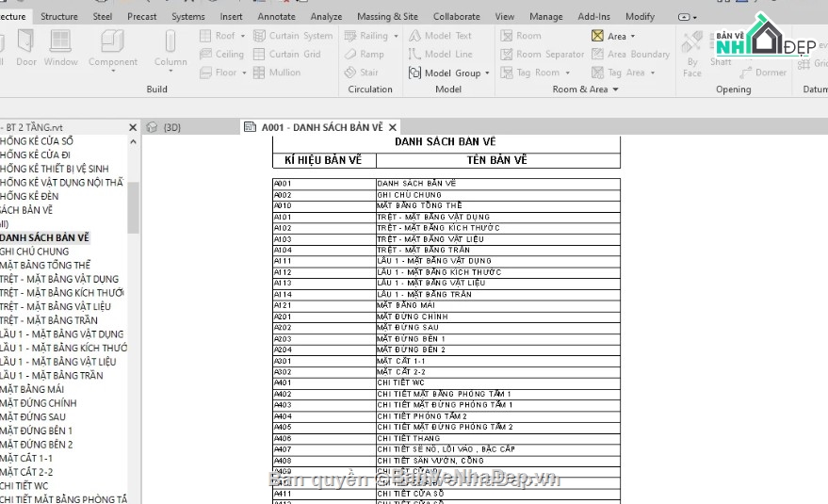828x504 pixels.
Task: Switch to the Annotate tab
Action: [276, 16]
